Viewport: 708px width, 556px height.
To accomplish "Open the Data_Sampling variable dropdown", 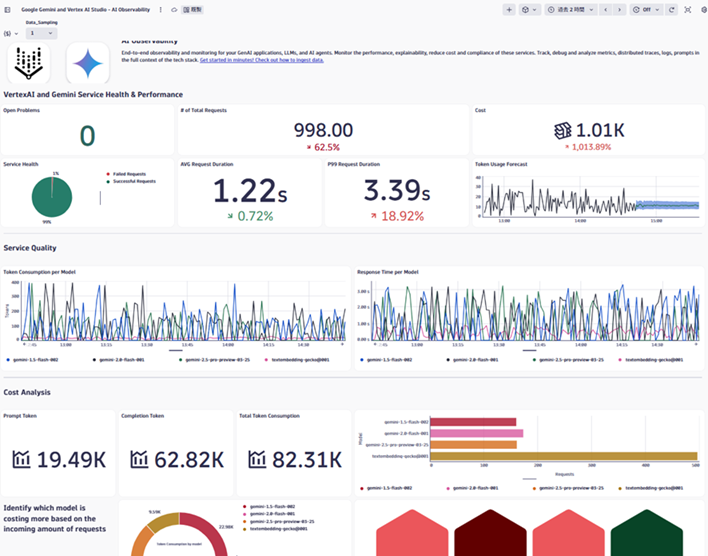I will [x=42, y=33].
